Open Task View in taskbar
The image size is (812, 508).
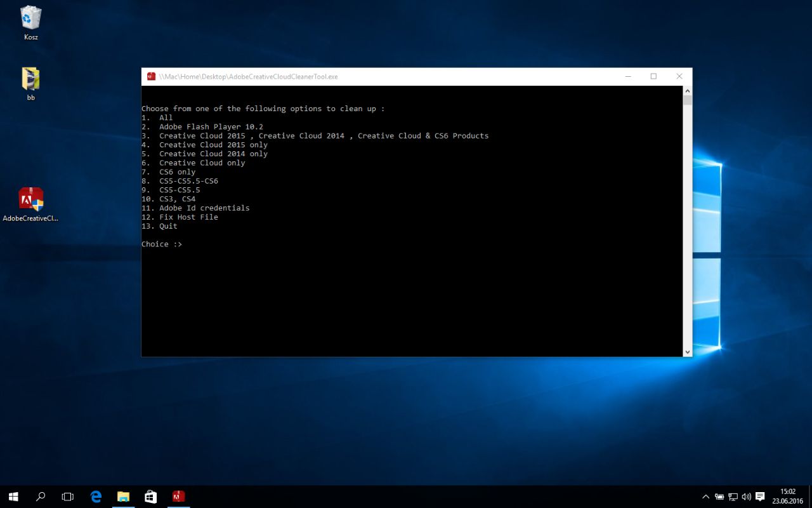[68, 497]
